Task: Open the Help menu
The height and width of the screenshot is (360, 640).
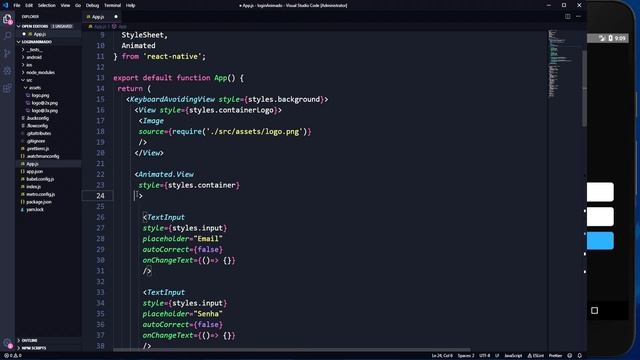Action: [x=130, y=5]
